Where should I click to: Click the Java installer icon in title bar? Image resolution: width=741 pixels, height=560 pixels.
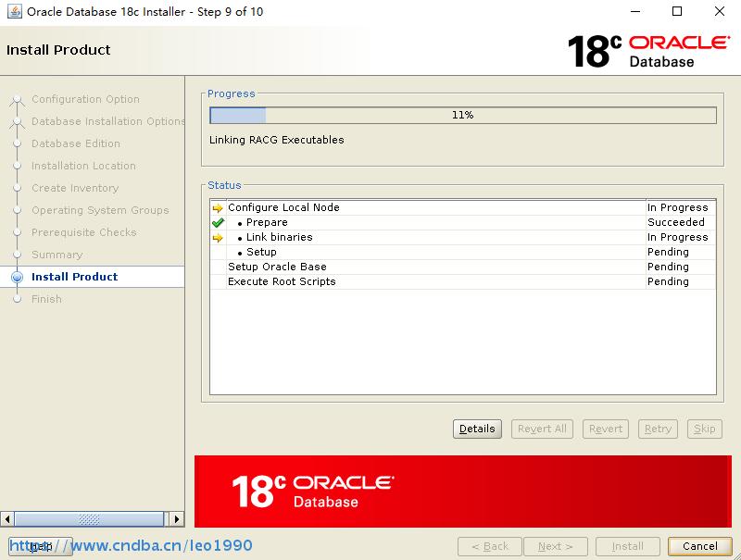click(x=14, y=11)
